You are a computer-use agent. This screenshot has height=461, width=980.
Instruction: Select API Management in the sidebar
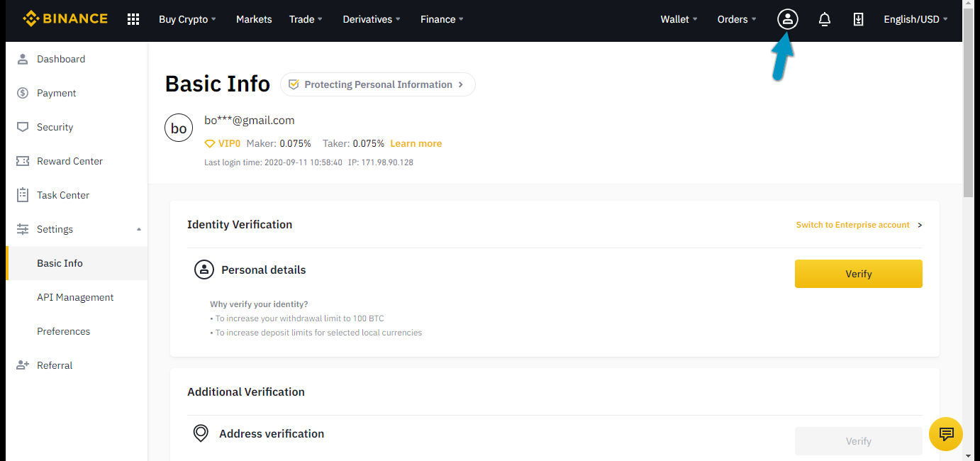pos(77,297)
